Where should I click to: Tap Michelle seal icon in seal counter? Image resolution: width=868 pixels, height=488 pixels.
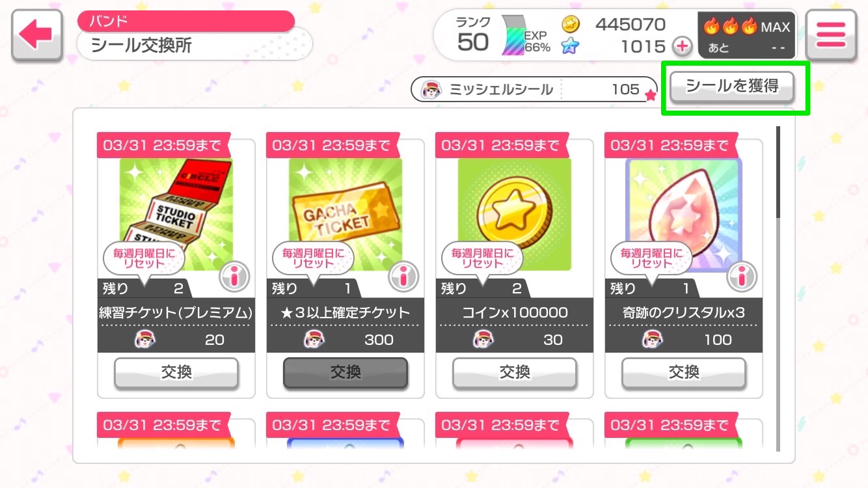430,89
